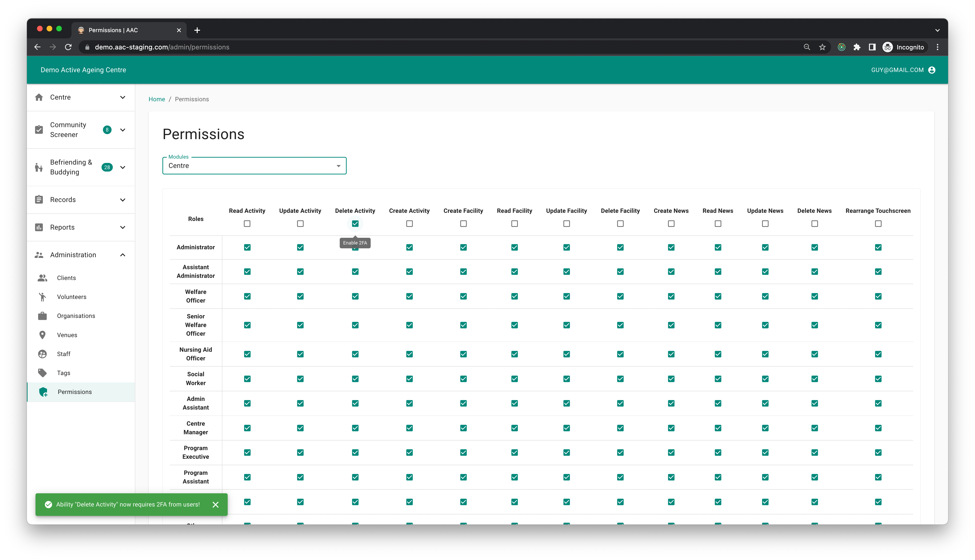
Task: Open Staff in Administration menu
Action: pos(81,354)
